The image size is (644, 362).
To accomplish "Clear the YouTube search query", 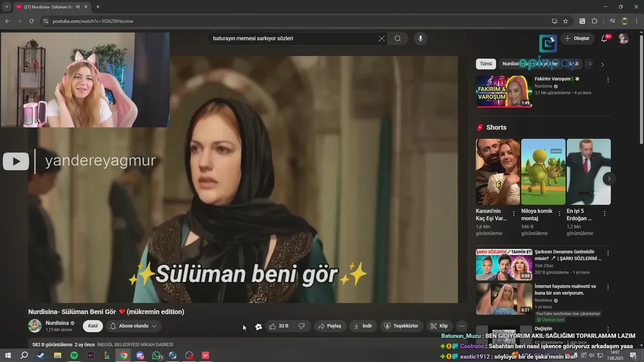I will [381, 38].
